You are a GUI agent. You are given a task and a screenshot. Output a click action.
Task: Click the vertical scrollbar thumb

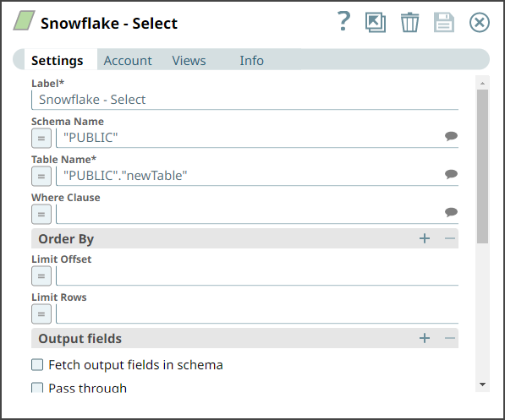482,166
